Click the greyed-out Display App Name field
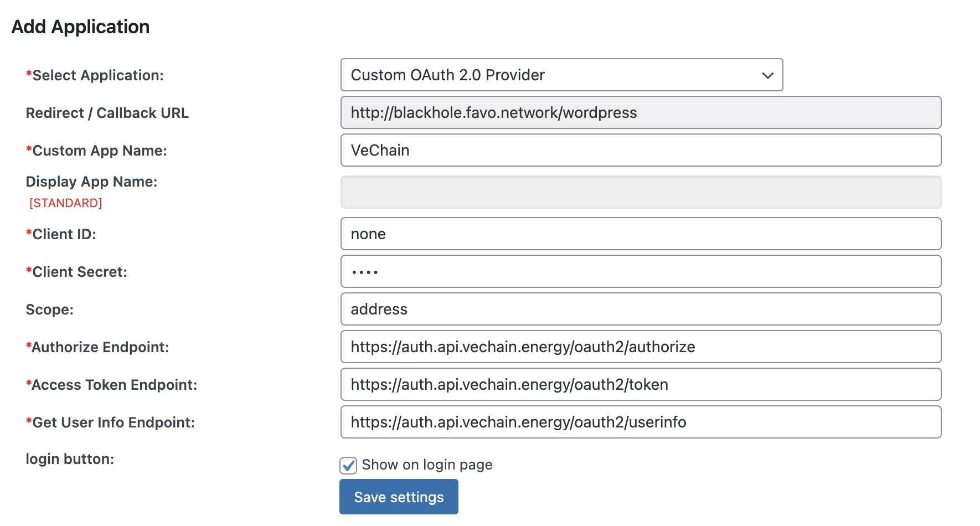 point(641,192)
